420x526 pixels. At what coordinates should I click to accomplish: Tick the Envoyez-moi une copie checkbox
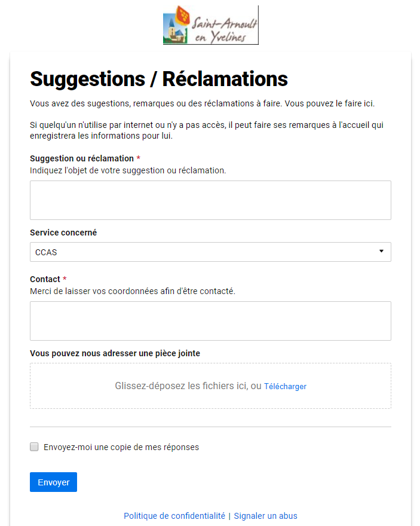click(34, 447)
